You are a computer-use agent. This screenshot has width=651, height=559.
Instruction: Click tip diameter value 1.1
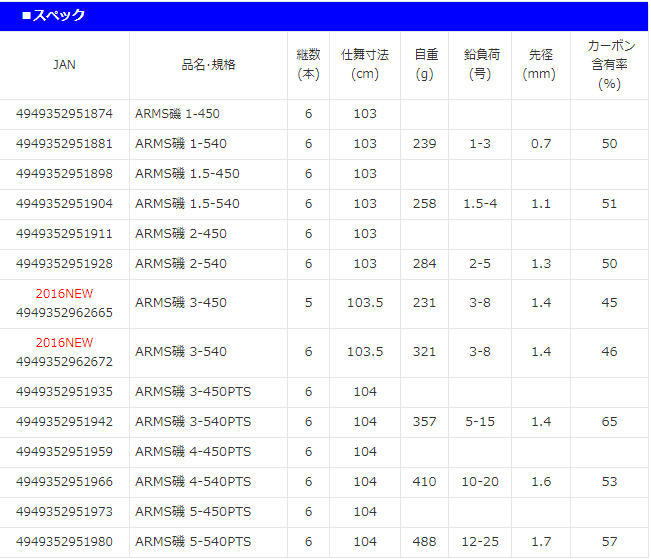click(541, 204)
